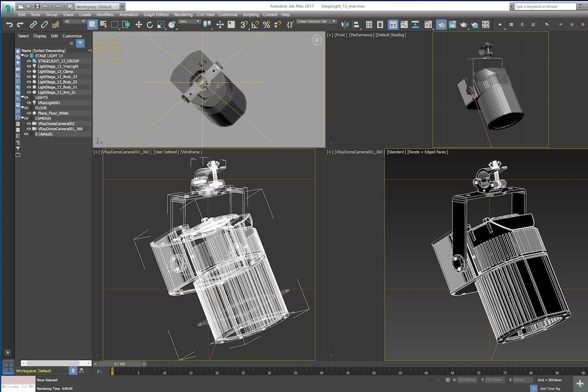
Task: Open the Layer Explorer icon
Action: 380,24
